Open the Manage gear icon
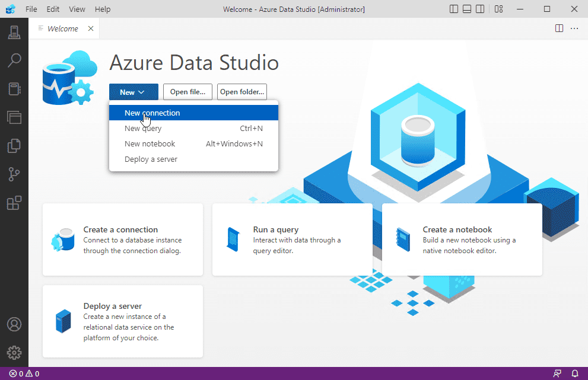 [14, 353]
